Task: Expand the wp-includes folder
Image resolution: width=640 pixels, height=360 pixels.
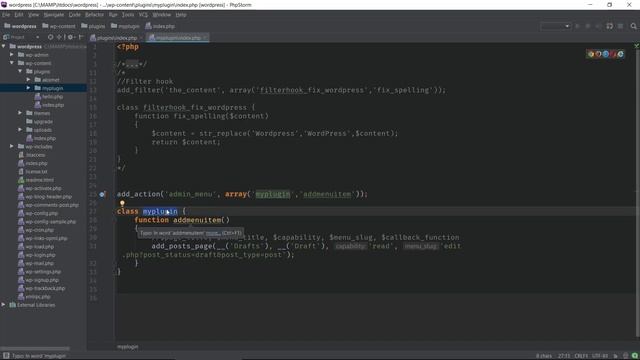Action: [12, 146]
